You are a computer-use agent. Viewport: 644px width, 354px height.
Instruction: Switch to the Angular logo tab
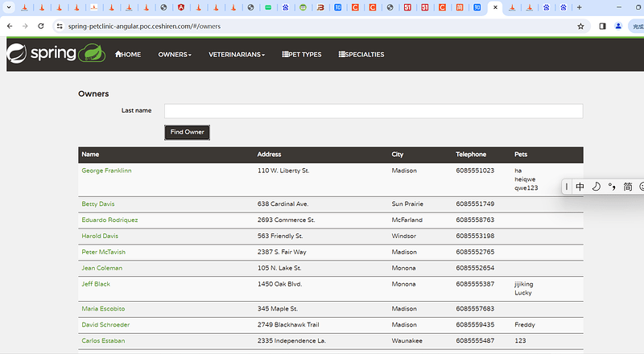[x=181, y=7]
